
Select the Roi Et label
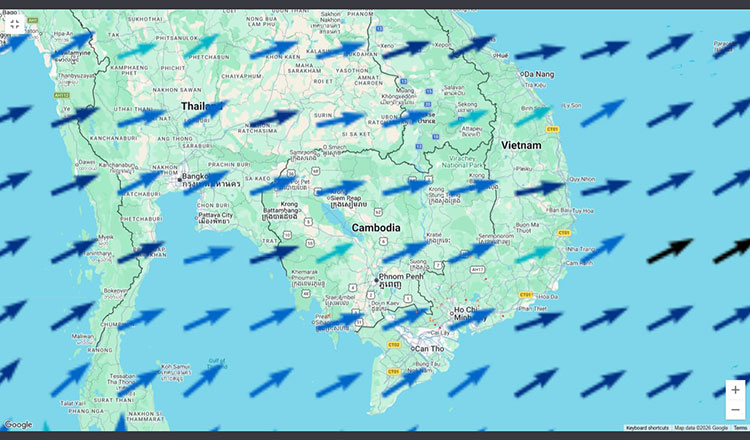322,81
